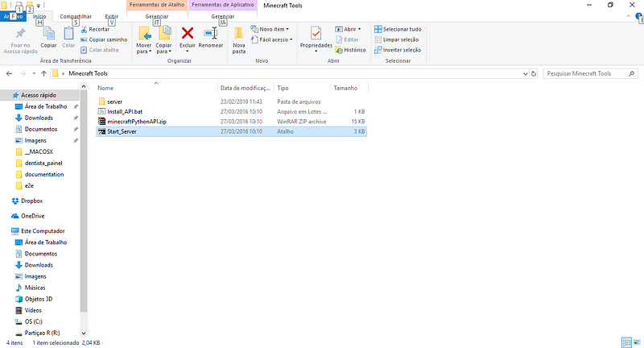This screenshot has width=644, height=348.
Task: Open the Copiar para dropdown
Action: pos(163,48)
